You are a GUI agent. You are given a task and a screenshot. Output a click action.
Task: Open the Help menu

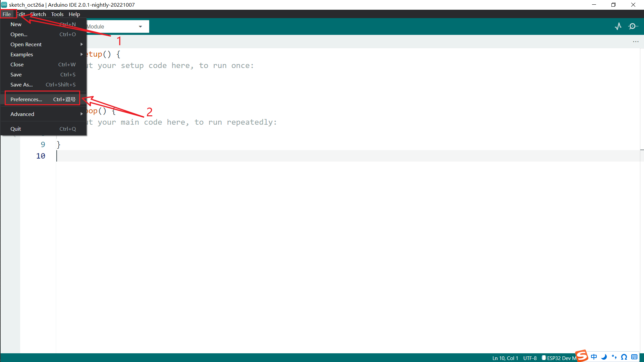74,14
